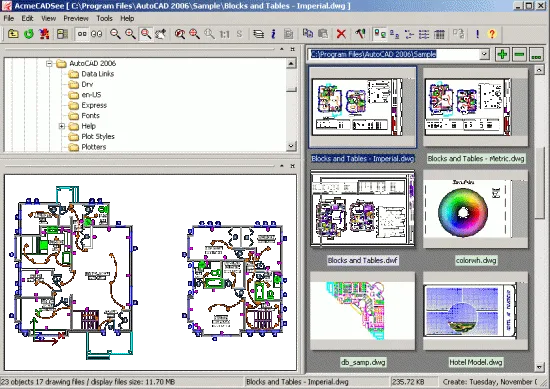
Task: Switch to list view mode
Action: coord(409,34)
